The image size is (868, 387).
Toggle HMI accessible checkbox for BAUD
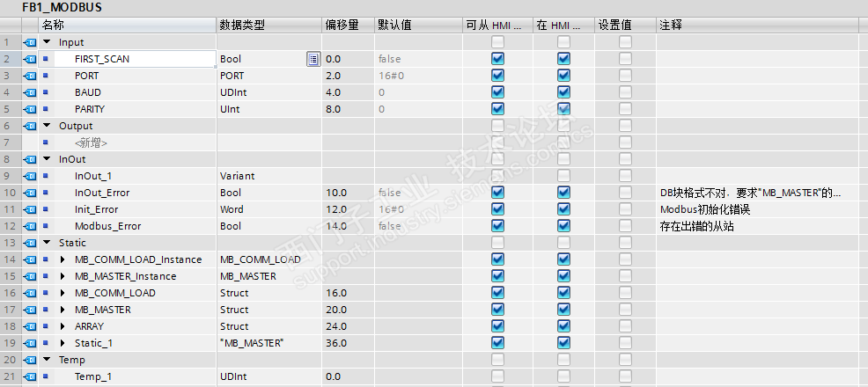(x=497, y=91)
